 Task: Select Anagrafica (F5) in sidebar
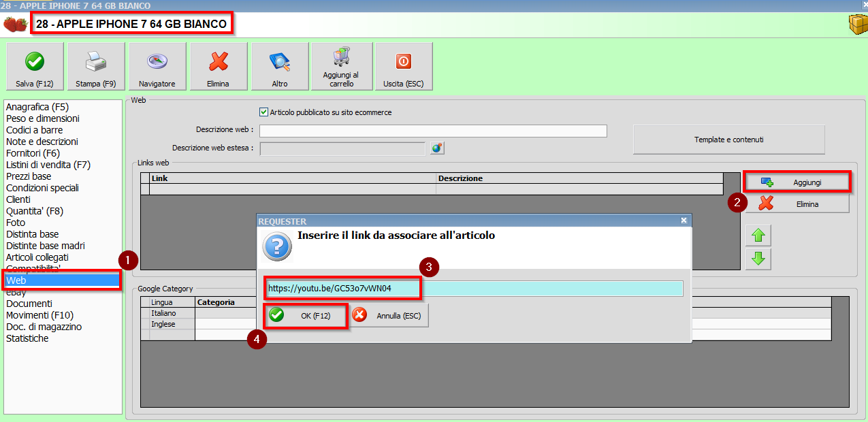coord(37,107)
